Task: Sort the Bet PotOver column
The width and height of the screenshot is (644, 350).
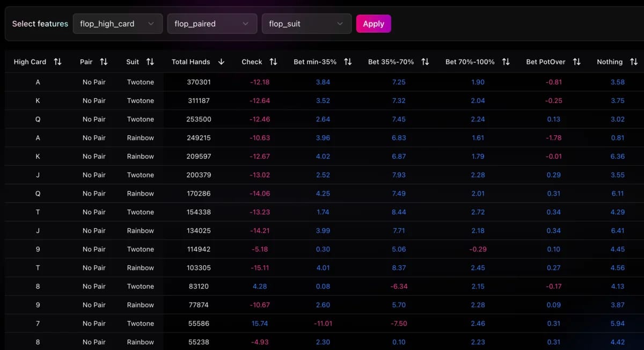Action: (576, 62)
